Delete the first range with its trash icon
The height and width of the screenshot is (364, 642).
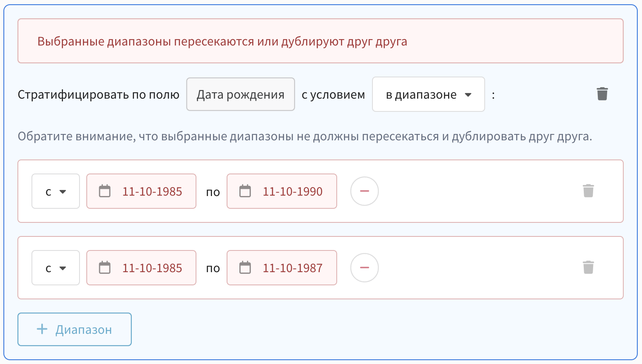point(588,191)
